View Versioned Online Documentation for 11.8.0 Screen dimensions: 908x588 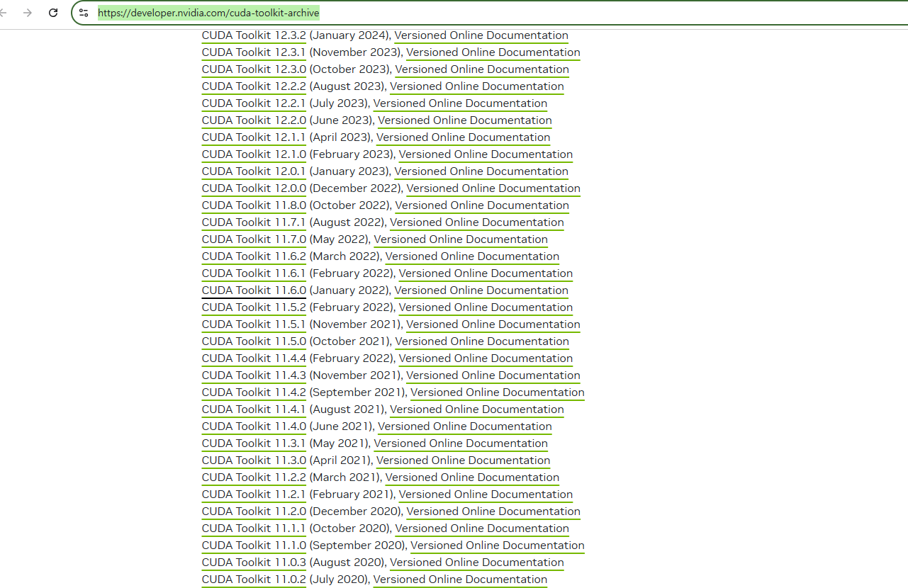coord(482,205)
